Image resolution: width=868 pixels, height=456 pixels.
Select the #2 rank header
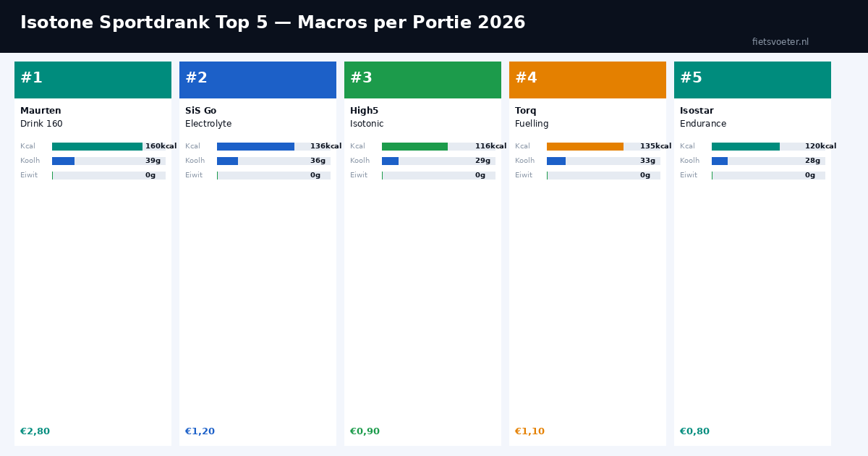click(258, 80)
